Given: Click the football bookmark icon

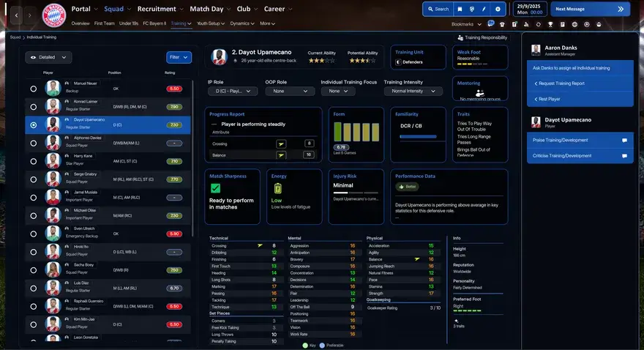Looking at the screenshot, I should pos(586,24).
